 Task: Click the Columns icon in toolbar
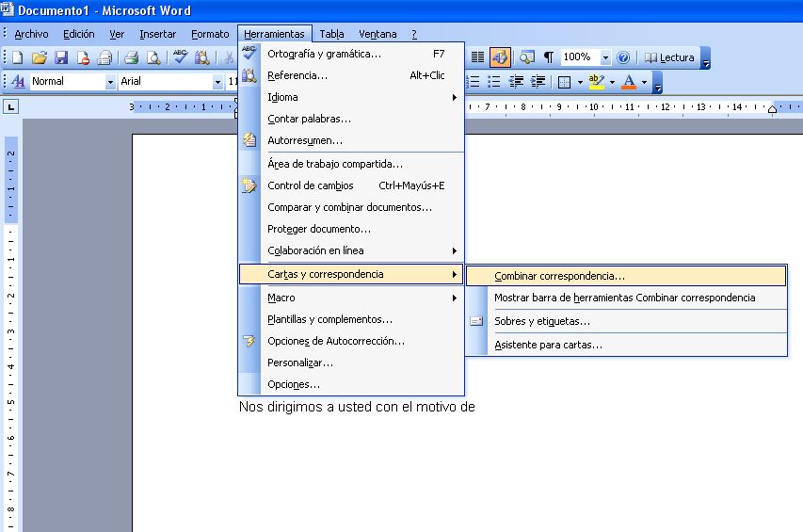[477, 57]
